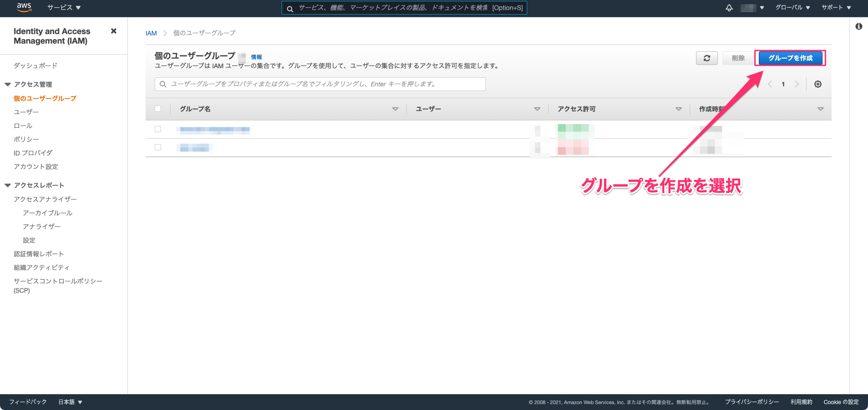Click the AWS logo home icon
Image resolution: width=868 pixels, height=410 pixels.
click(x=24, y=7)
